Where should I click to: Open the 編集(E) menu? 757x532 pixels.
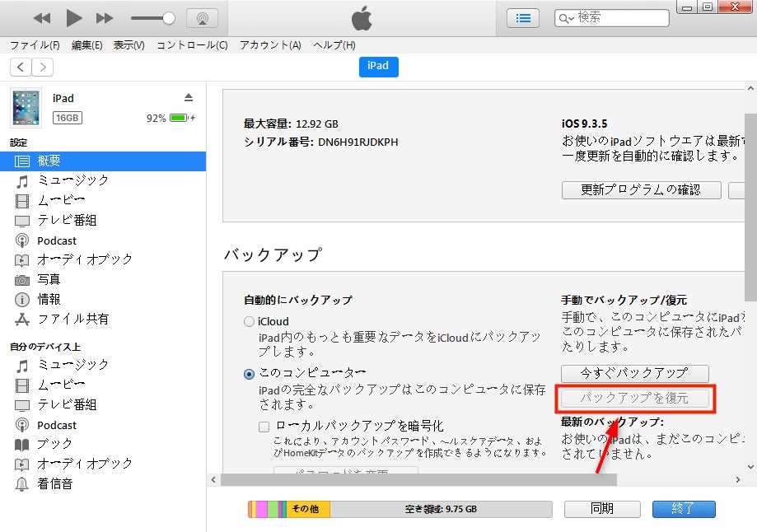86,45
